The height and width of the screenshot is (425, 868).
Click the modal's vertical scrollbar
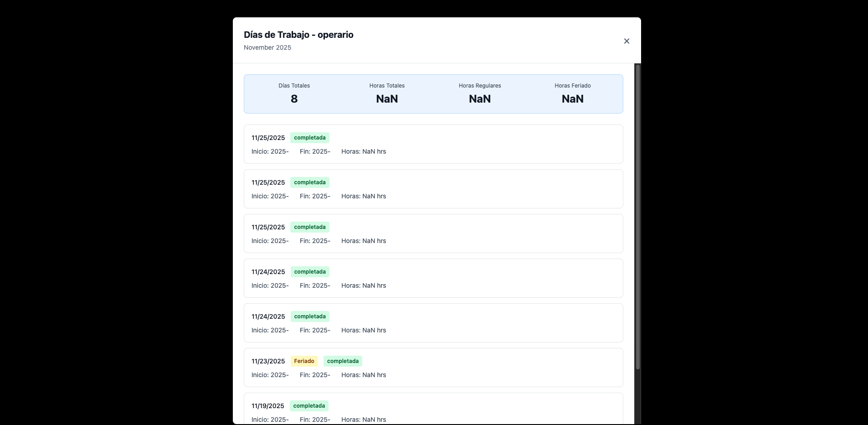click(637, 217)
